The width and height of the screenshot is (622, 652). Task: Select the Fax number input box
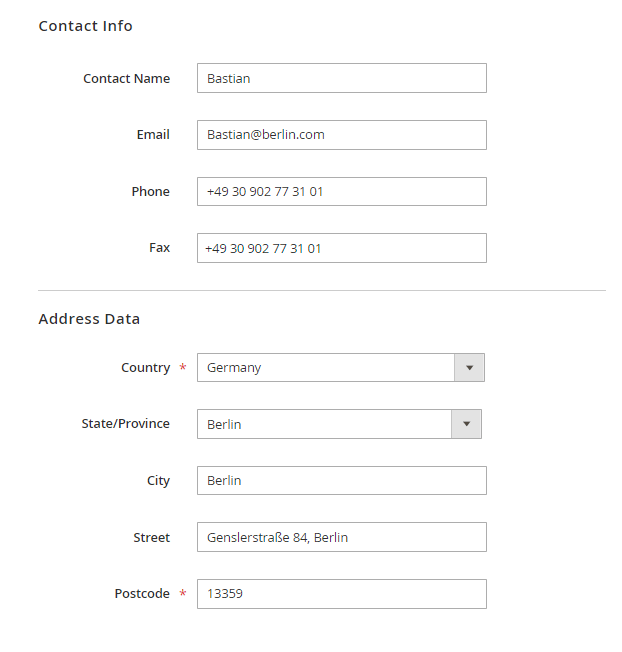[341, 248]
